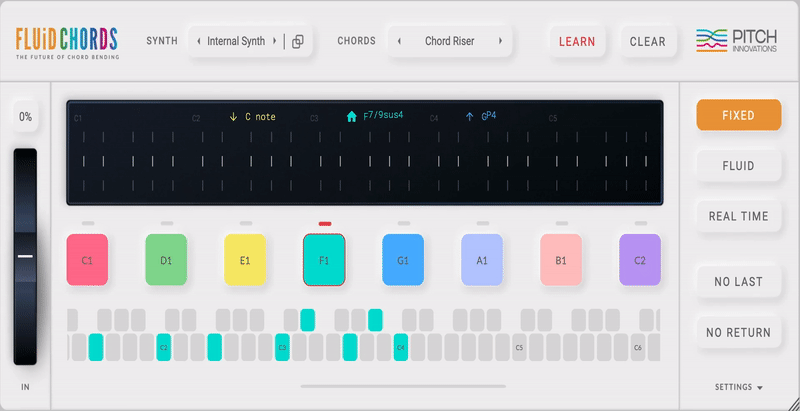The width and height of the screenshot is (800, 411).
Task: Click the Pitch Innovations logo
Action: point(737,41)
